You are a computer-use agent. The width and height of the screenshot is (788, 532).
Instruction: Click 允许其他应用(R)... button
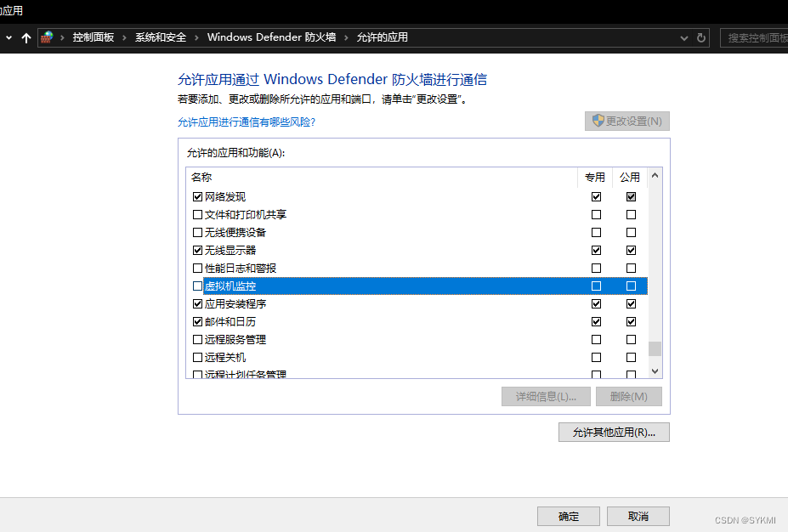coord(614,432)
